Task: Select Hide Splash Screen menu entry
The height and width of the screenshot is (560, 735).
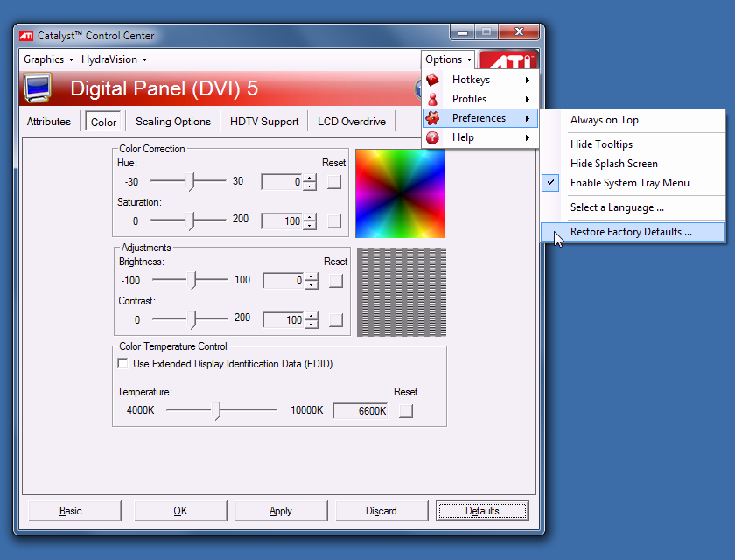Action: click(633, 164)
